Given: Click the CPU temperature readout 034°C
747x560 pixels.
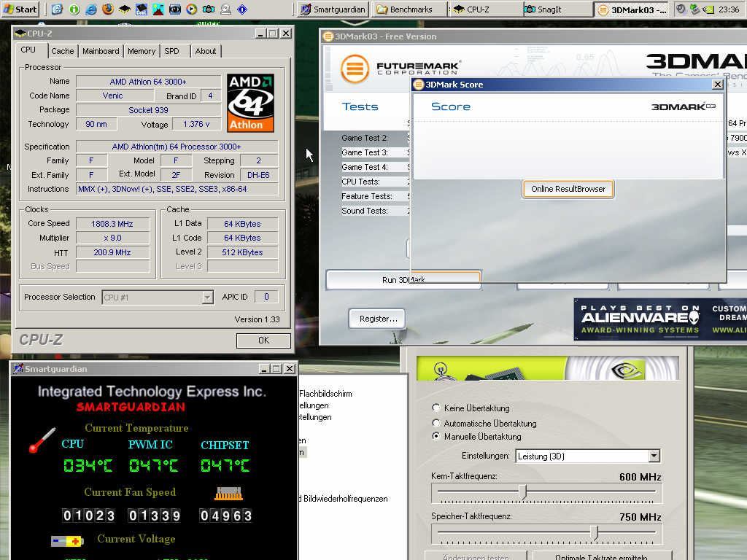Looking at the screenshot, I should tap(88, 465).
